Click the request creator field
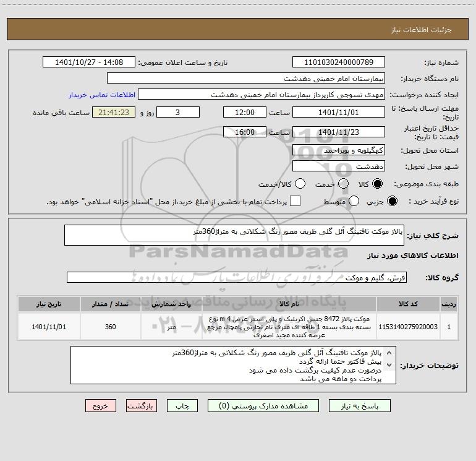 click(261, 95)
